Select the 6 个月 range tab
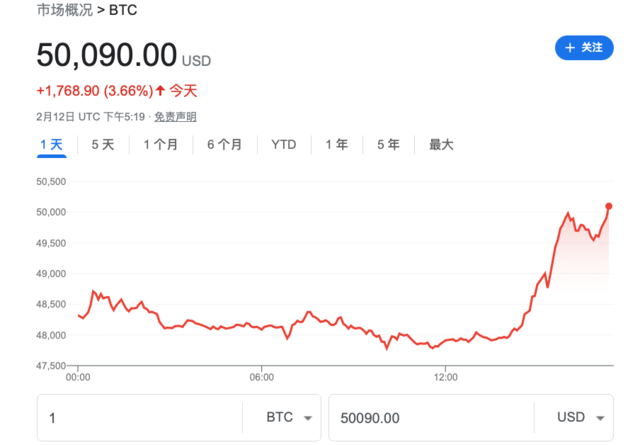This screenshot has width=640, height=445. 225,145
